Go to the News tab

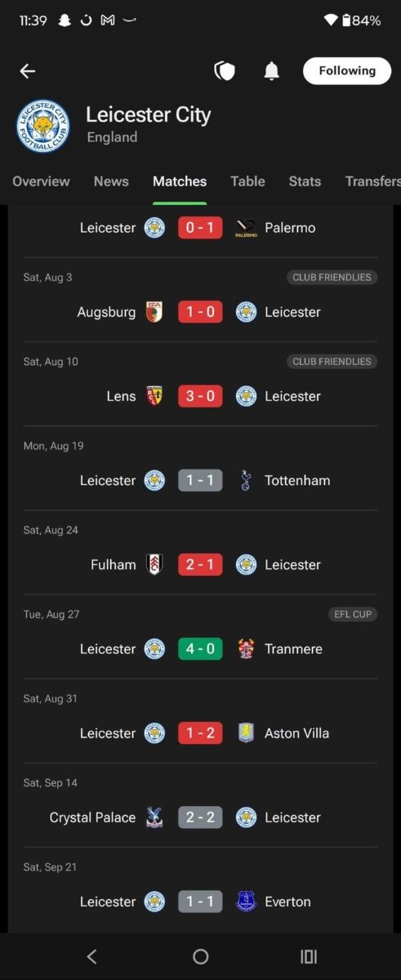click(x=111, y=181)
